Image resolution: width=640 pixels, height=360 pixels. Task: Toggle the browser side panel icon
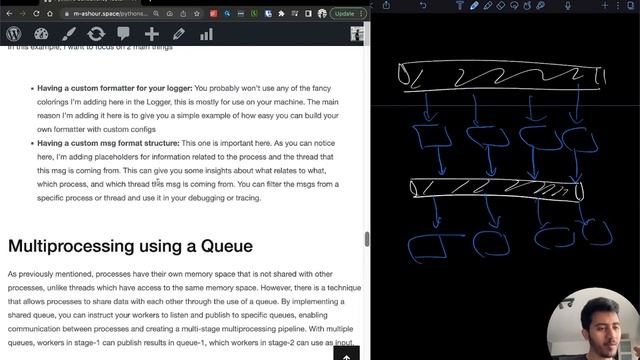[x=308, y=13]
